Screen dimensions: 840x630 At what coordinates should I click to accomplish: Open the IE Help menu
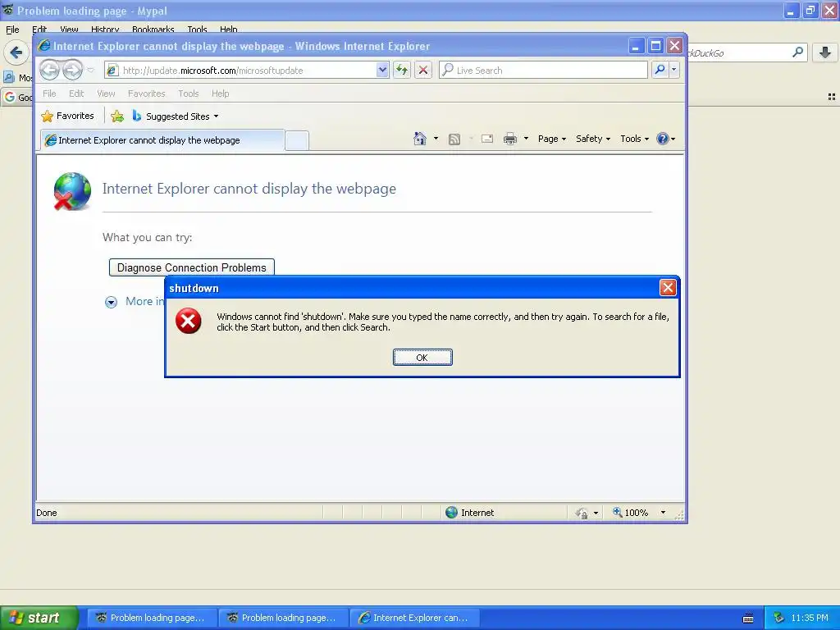pos(220,94)
